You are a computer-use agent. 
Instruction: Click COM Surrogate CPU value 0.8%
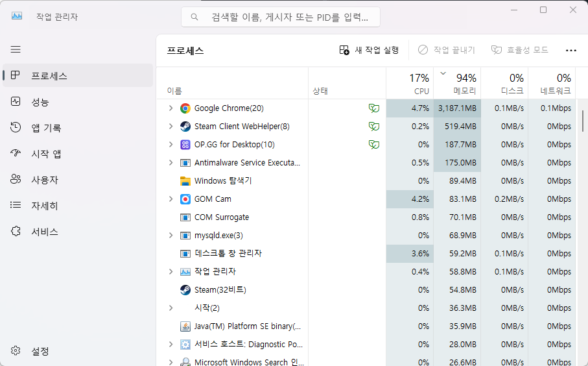[410, 217]
